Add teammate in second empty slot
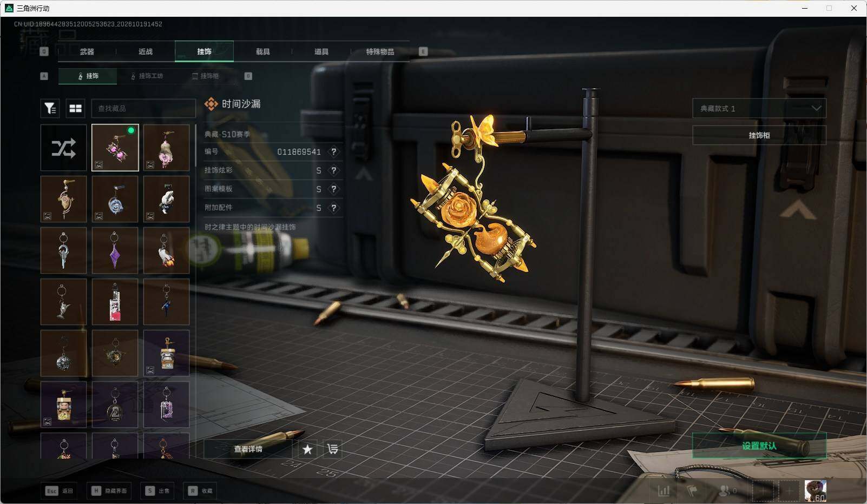The width and height of the screenshot is (867, 504). coord(789,490)
